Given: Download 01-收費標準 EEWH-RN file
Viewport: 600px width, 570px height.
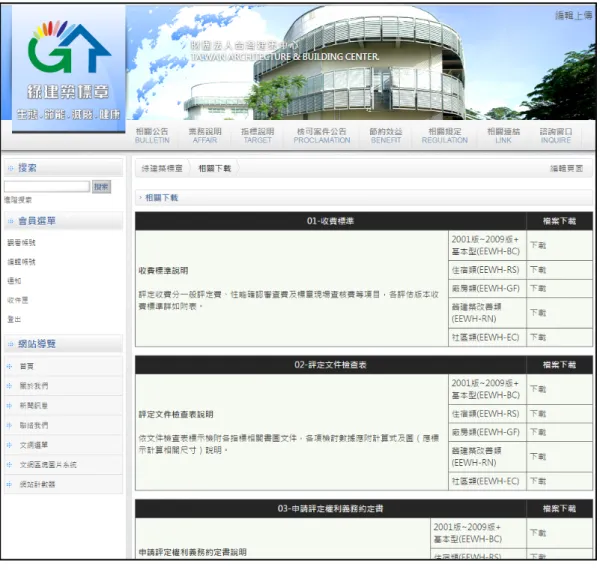Looking at the screenshot, I should tap(538, 313).
